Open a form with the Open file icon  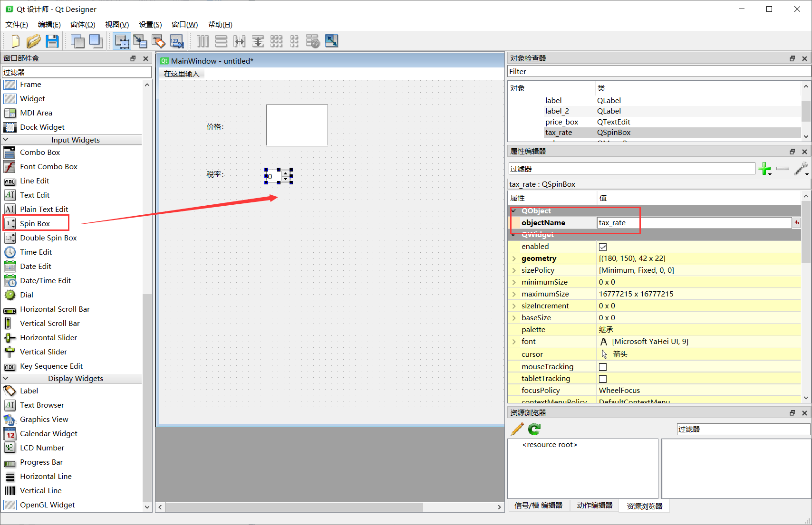pos(34,41)
